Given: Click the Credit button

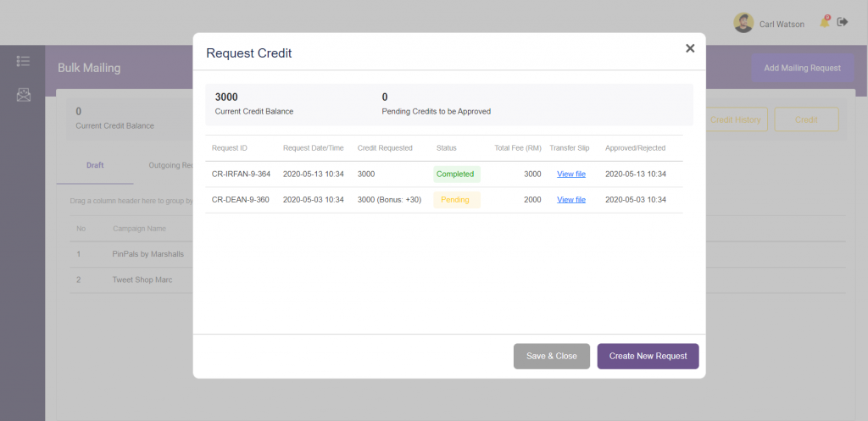Looking at the screenshot, I should 806,119.
